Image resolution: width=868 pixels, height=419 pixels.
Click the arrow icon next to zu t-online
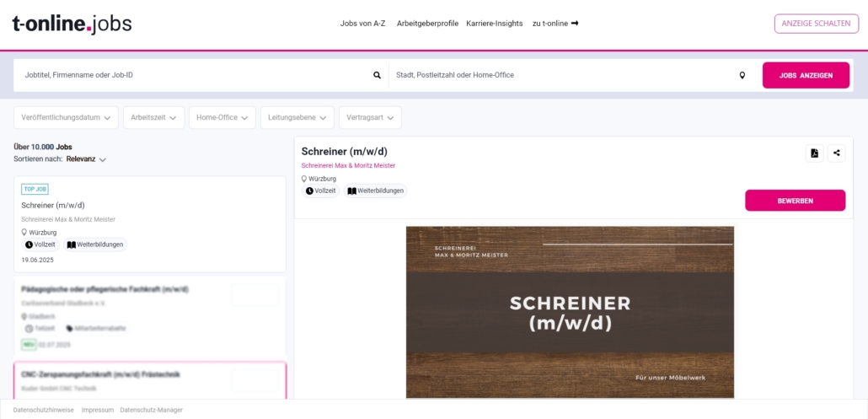click(x=575, y=24)
